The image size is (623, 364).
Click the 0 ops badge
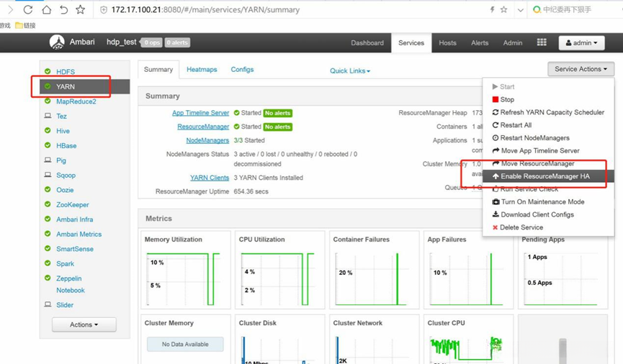(152, 42)
